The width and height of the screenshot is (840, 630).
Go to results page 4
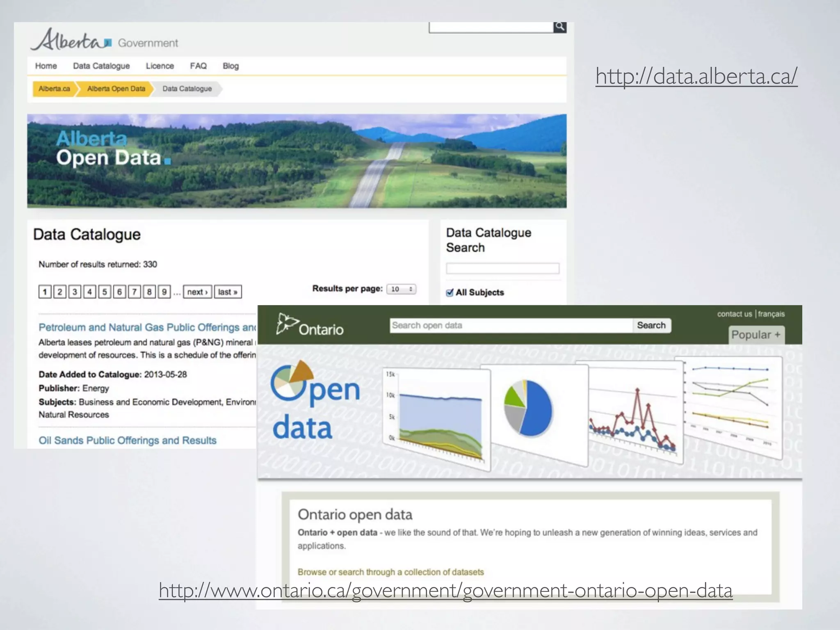(x=89, y=292)
